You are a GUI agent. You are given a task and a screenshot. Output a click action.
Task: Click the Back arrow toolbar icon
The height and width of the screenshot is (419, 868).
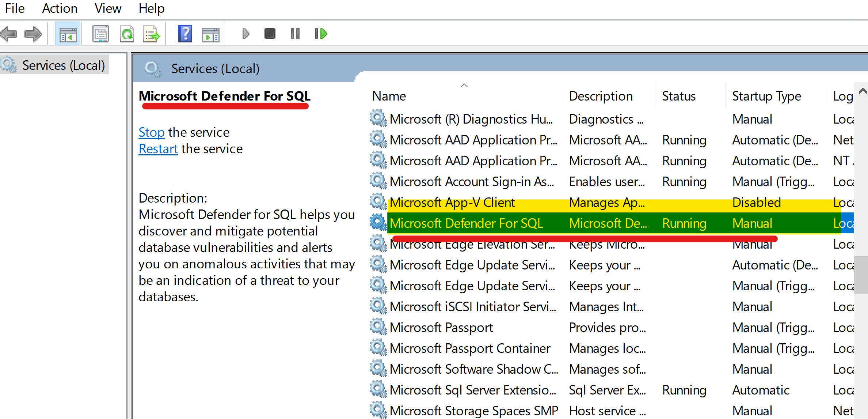coord(9,34)
